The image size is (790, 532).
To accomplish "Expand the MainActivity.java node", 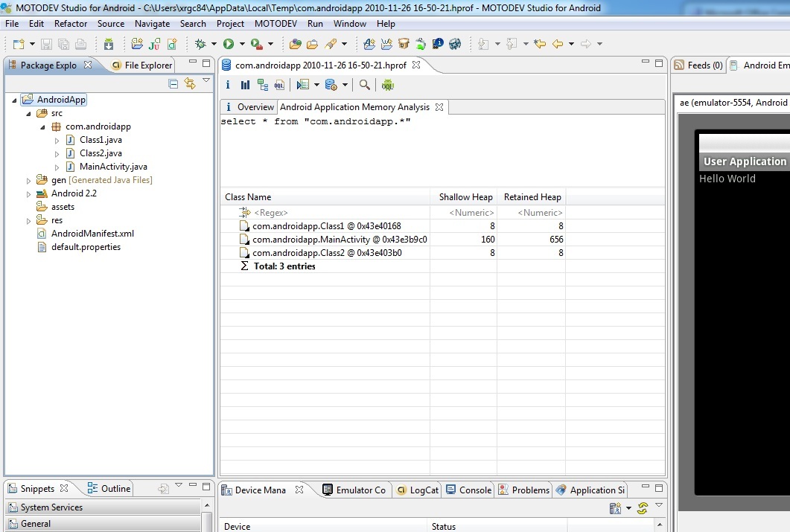I will point(57,167).
